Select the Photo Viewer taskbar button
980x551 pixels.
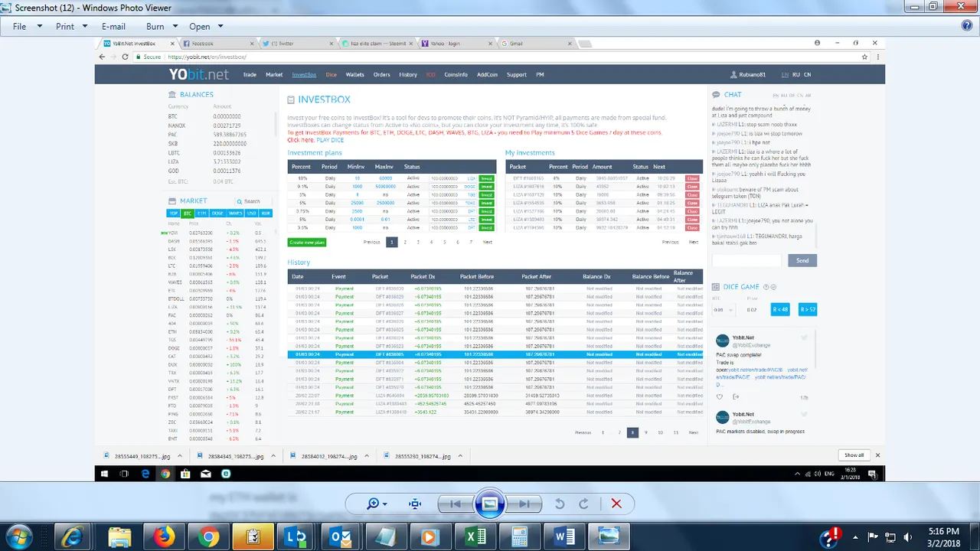[609, 536]
